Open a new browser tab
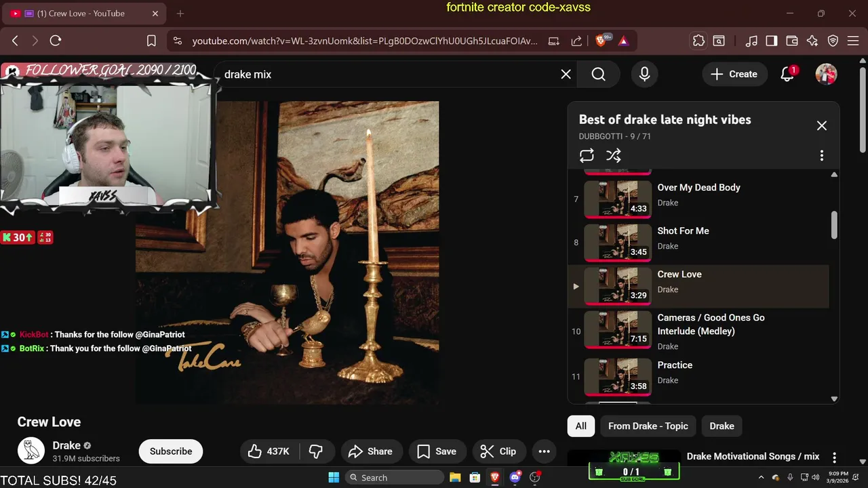Image resolution: width=868 pixels, height=488 pixels. (x=180, y=14)
